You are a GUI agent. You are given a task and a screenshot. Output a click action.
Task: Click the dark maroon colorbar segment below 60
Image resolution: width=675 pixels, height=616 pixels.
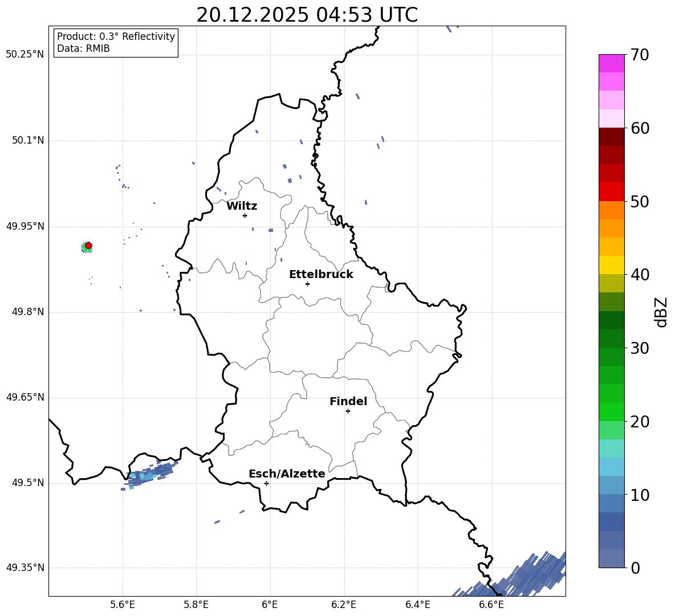pos(611,137)
